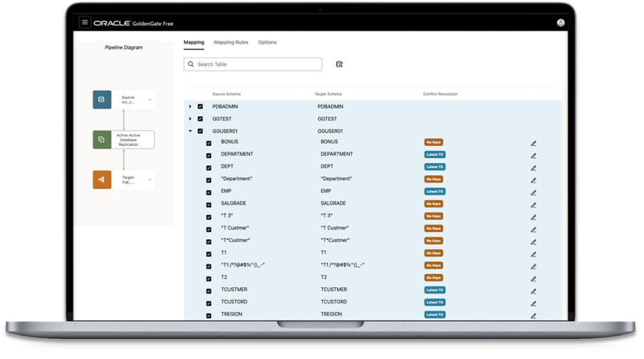Click the Latest TS badge for EMP
Viewport: 644px width, 359px height.
(x=435, y=192)
